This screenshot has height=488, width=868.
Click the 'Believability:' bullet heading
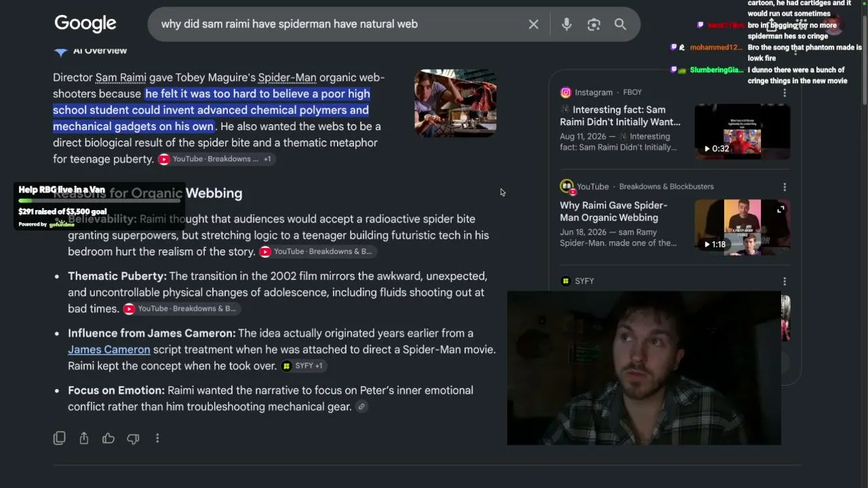click(102, 219)
